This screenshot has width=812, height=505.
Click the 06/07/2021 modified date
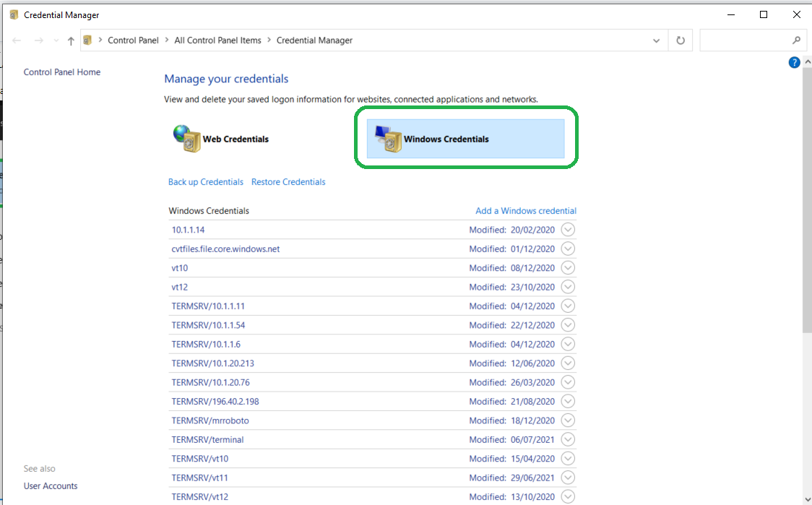[x=533, y=440]
